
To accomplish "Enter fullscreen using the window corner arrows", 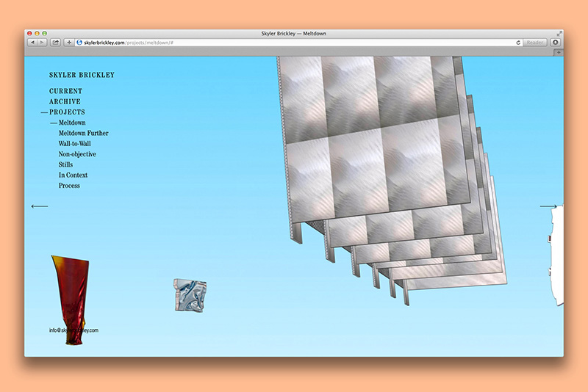I will pos(559,33).
